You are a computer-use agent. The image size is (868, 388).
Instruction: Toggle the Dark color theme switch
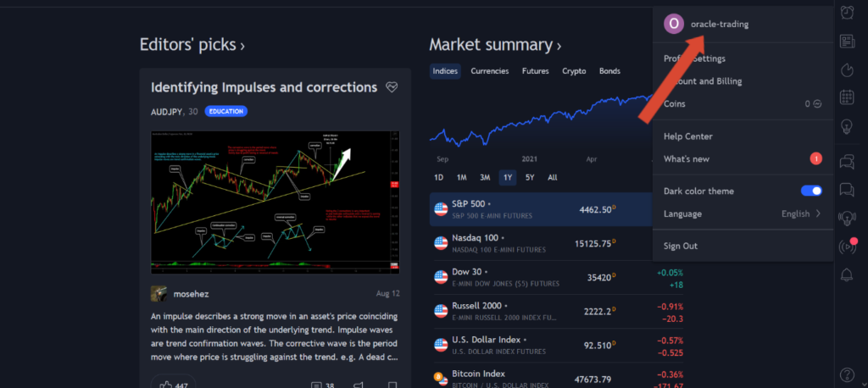click(x=811, y=191)
